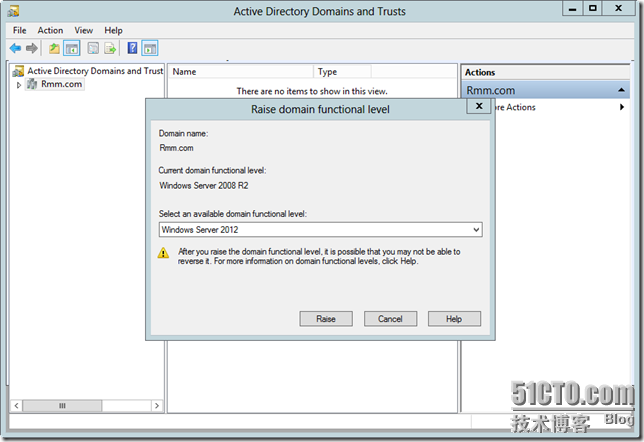
Task: Click the Export List toolbar icon
Action: pyautogui.click(x=110, y=48)
